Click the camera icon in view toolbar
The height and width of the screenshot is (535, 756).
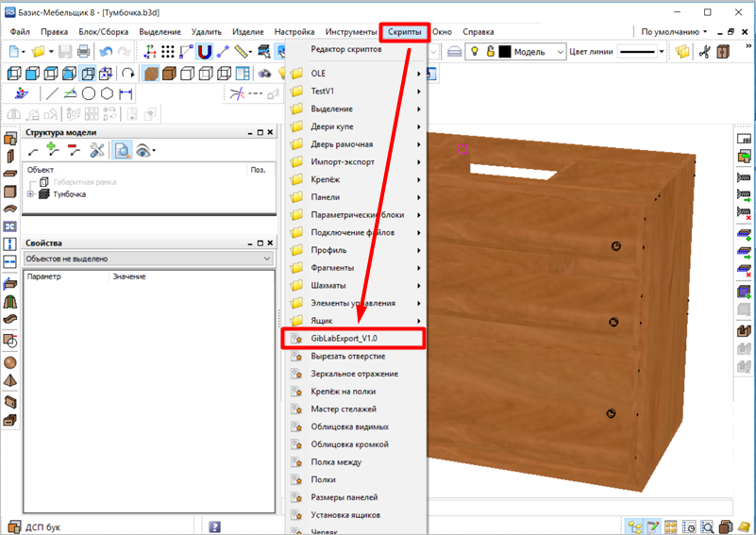pyautogui.click(x=264, y=74)
